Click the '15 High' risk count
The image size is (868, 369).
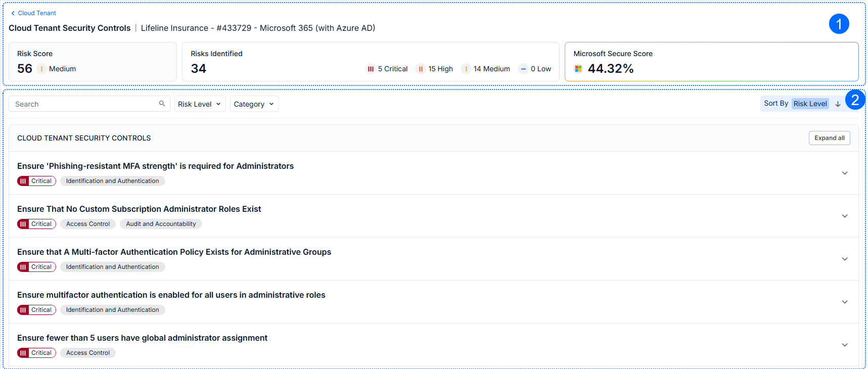point(441,69)
